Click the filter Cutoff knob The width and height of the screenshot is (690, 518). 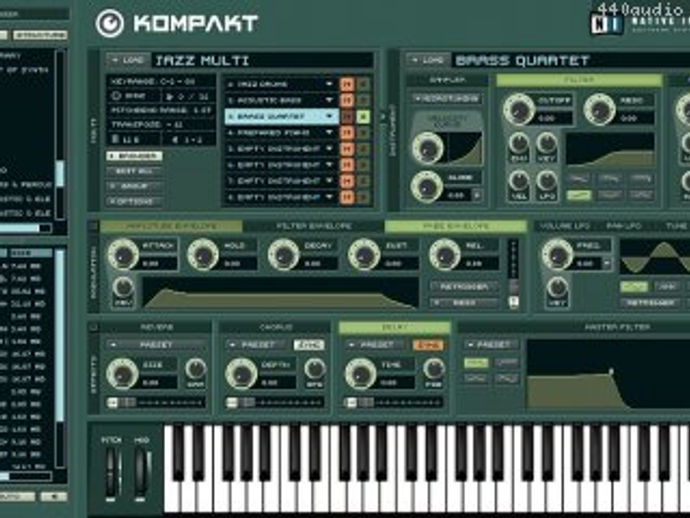[x=519, y=109]
